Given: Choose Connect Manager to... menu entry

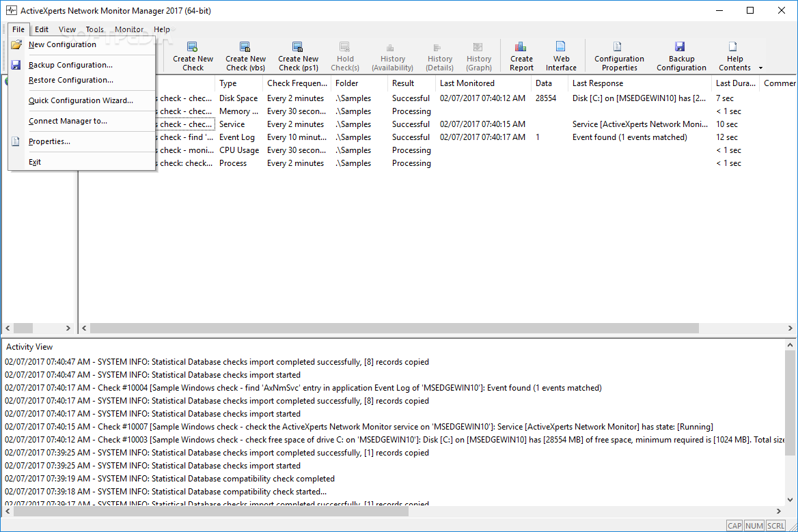Looking at the screenshot, I should click(82, 121).
